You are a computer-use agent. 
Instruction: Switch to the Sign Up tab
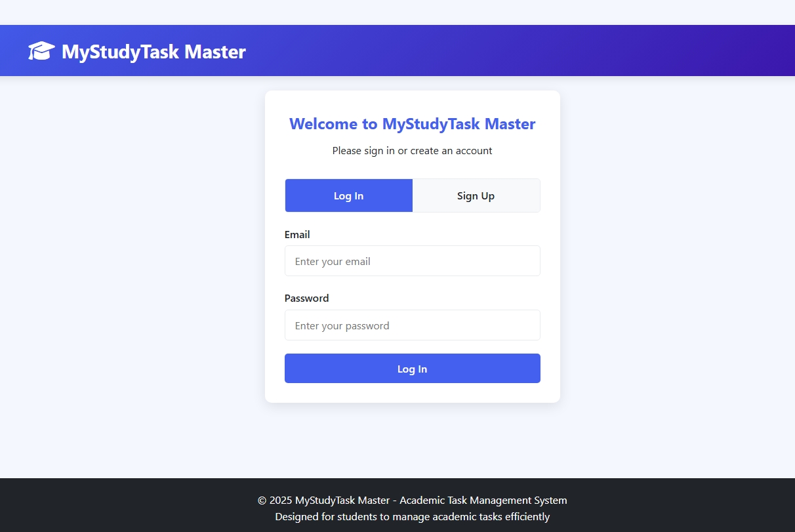click(476, 195)
